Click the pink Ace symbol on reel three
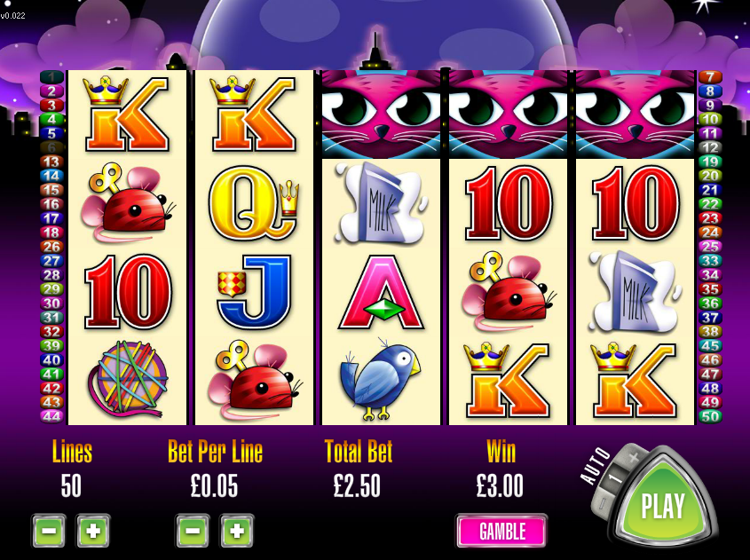Viewport: 750px width, 560px height. click(x=381, y=292)
